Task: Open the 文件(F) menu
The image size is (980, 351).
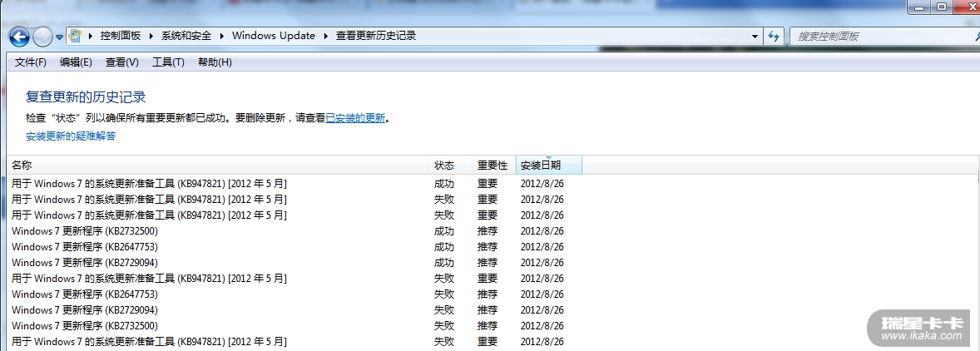Action: (x=31, y=62)
